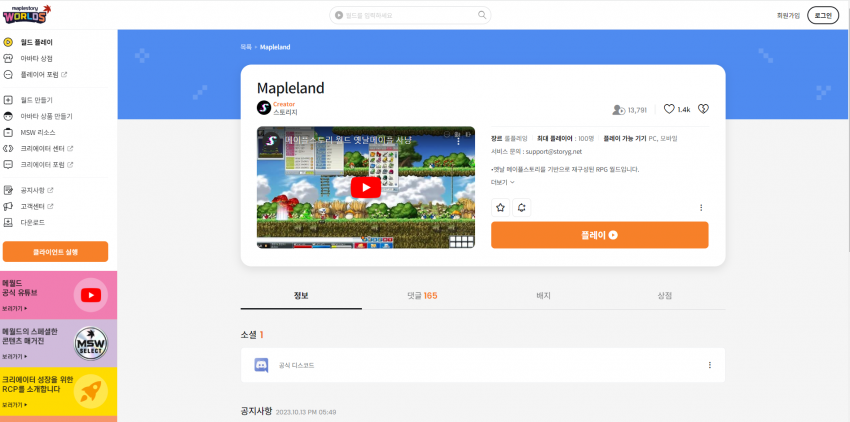Viewport: 850px width, 422px height.
Task: Expand the description with 더보기
Action: coord(503,182)
